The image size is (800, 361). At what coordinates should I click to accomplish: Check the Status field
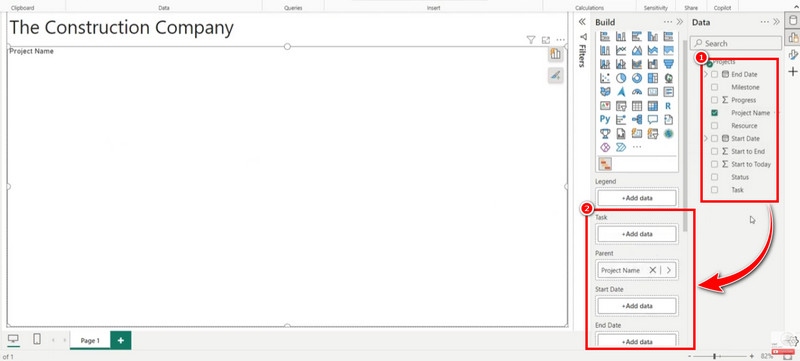[714, 177]
